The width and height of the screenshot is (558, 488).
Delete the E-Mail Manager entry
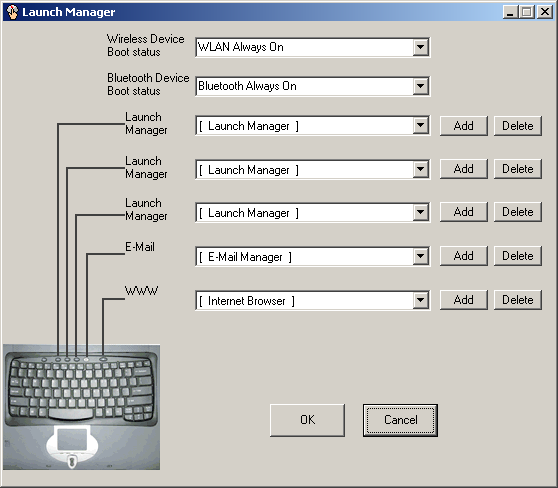518,256
